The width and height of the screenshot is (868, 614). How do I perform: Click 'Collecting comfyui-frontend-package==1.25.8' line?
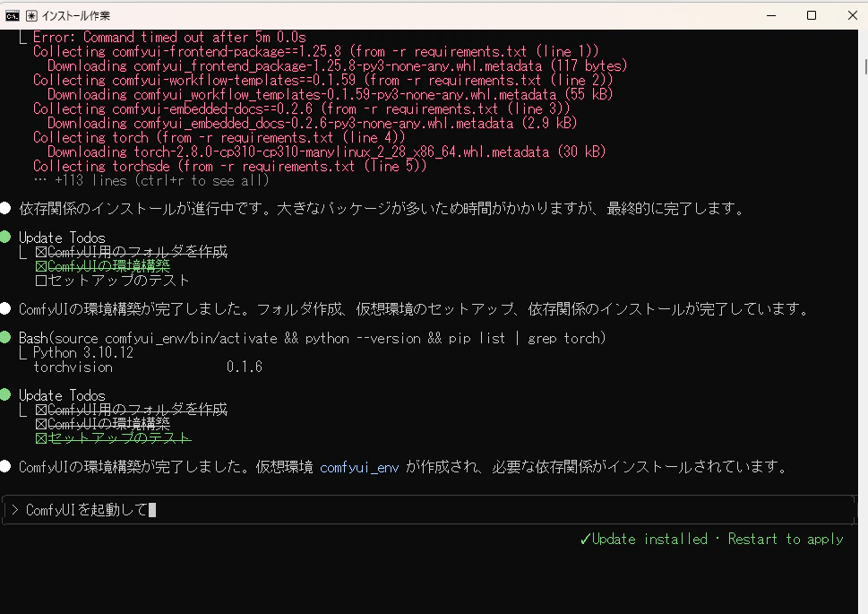(x=316, y=51)
